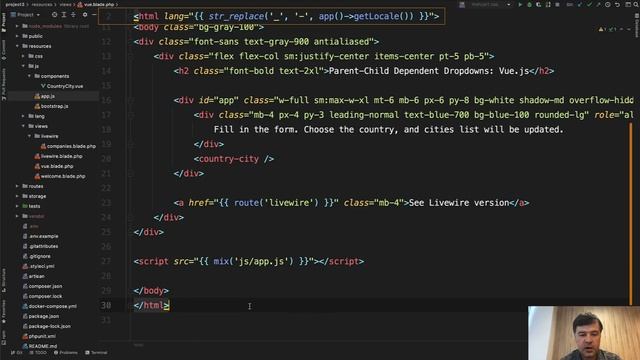The image size is (640, 360).
Task: Open CountryCity.vue in the project tree
Action: pos(62,86)
